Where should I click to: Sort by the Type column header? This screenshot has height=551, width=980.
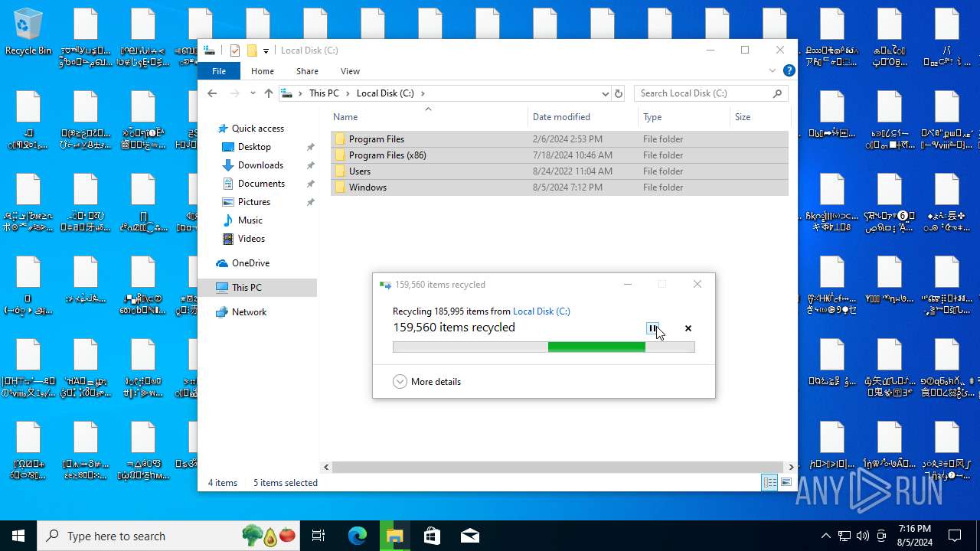pyautogui.click(x=684, y=117)
